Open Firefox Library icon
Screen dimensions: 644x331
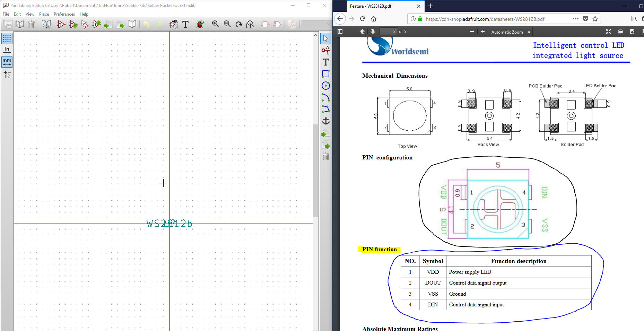(634, 19)
